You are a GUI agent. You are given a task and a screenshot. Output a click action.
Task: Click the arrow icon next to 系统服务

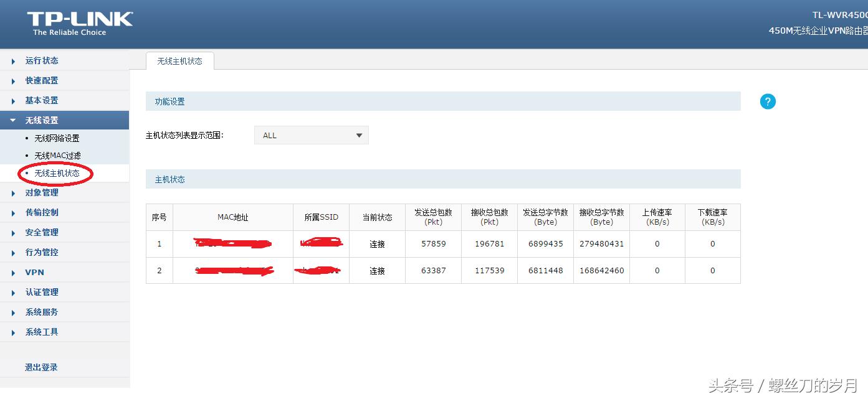[x=14, y=312]
